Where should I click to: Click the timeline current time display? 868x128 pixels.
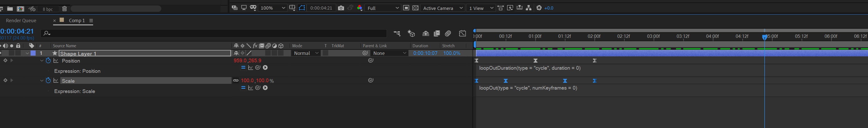tap(17, 31)
